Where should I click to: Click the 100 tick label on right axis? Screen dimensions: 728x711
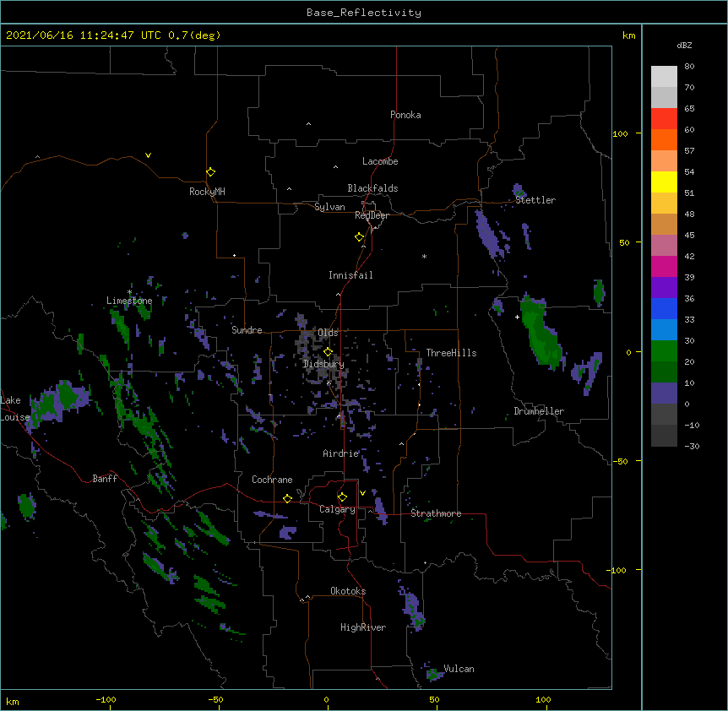[x=620, y=133]
